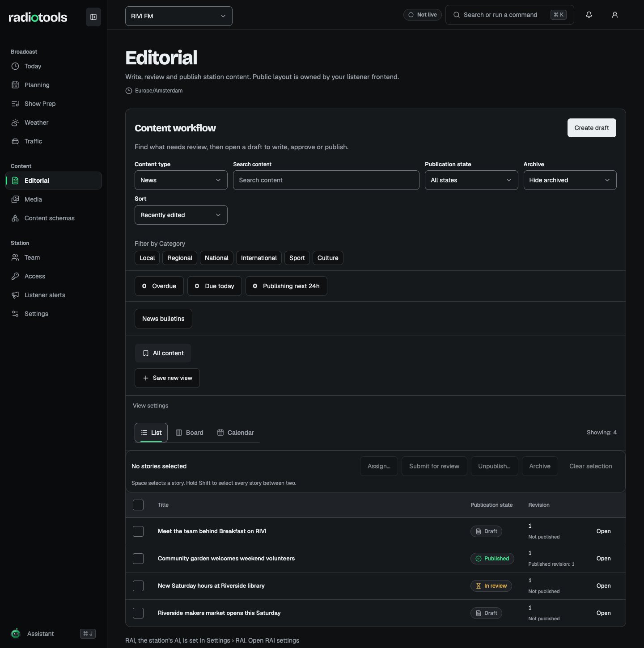Open the Team page
644x648 pixels.
pos(54,257)
